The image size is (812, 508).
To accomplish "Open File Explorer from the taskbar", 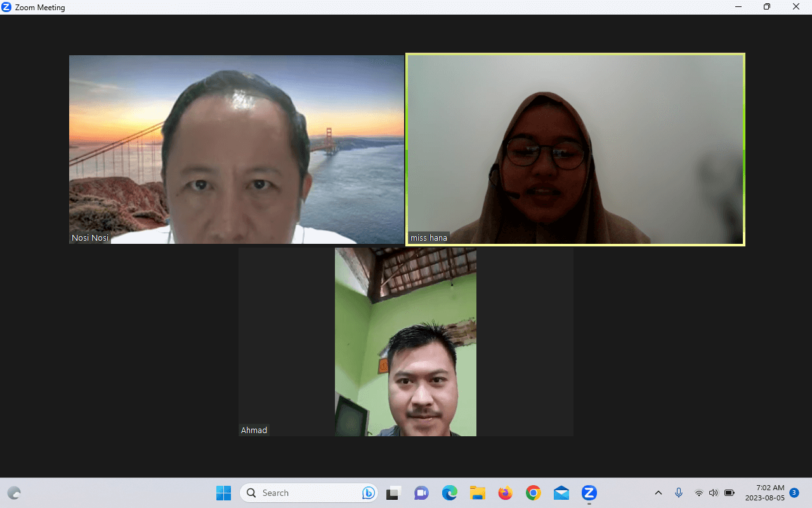I will (478, 493).
